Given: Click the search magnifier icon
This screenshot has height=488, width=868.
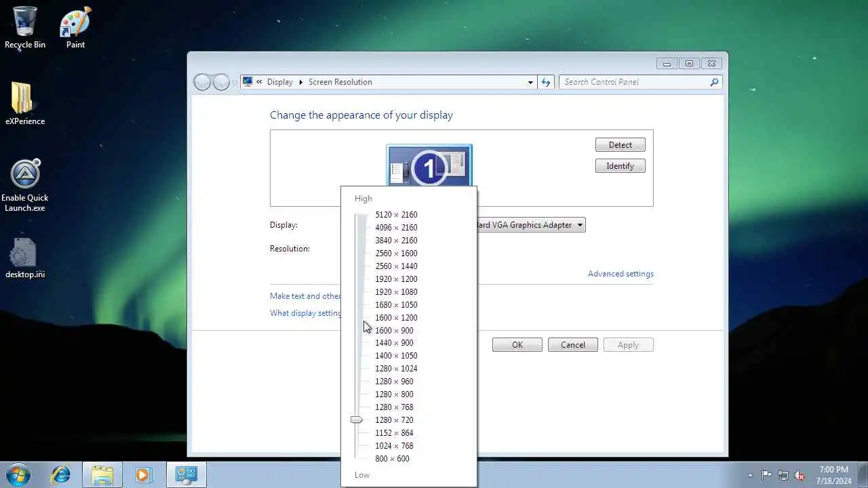Looking at the screenshot, I should click(714, 82).
